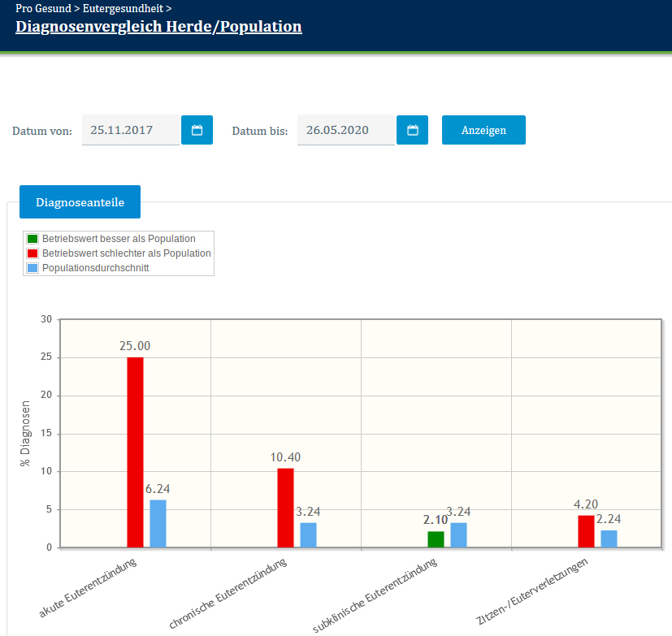The height and width of the screenshot is (636, 672).
Task: Open the Eutergesundheit breadcrumb link
Action: point(122,8)
